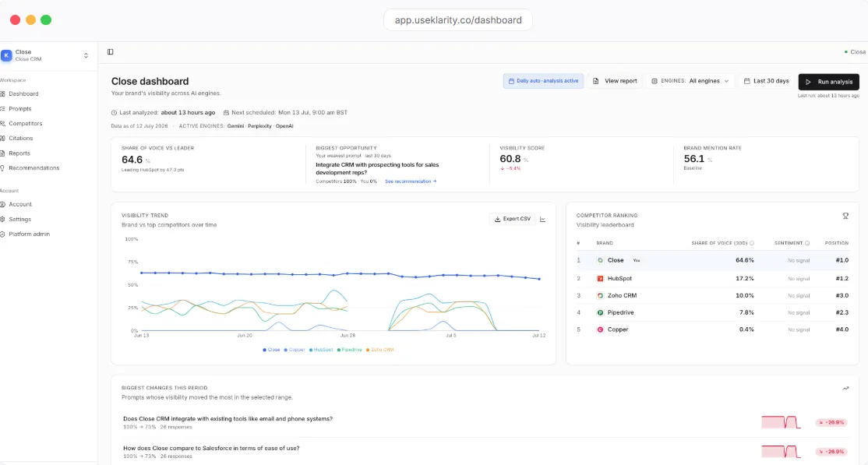Click HubSpot's 17.2% share of voice value

(745, 278)
